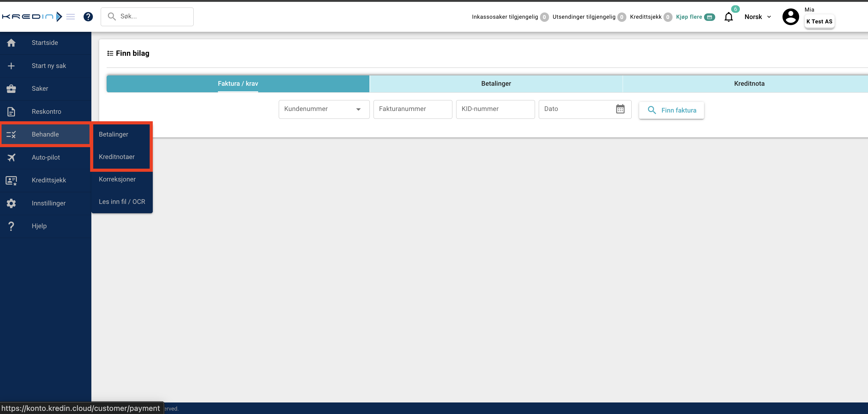Open the K Test AS company selector
This screenshot has width=868, height=414.
[819, 21]
